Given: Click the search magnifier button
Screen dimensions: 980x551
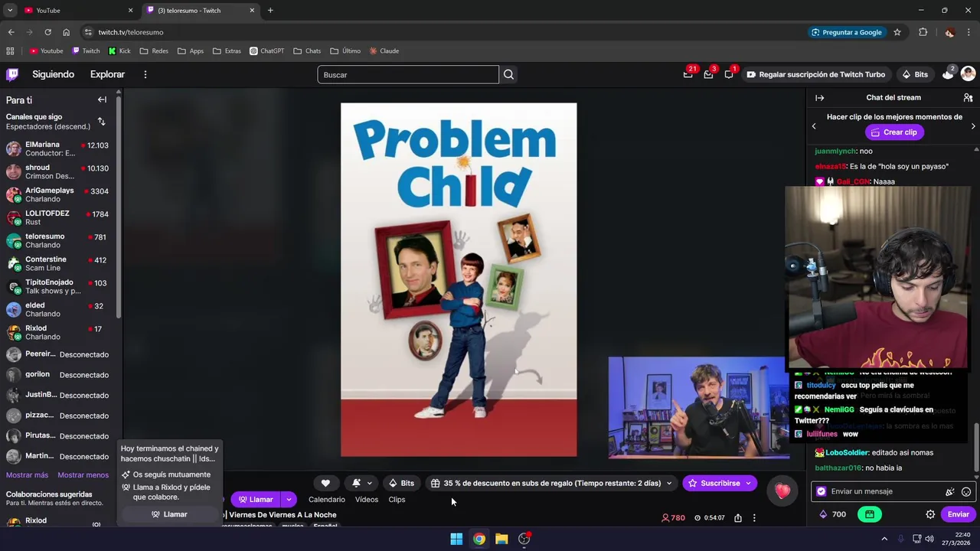Looking at the screenshot, I should click(x=508, y=74).
